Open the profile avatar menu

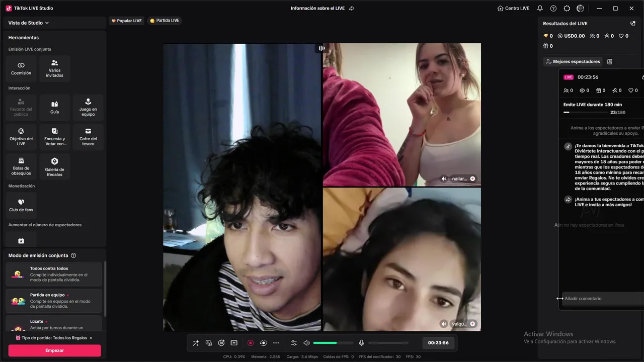(580, 9)
